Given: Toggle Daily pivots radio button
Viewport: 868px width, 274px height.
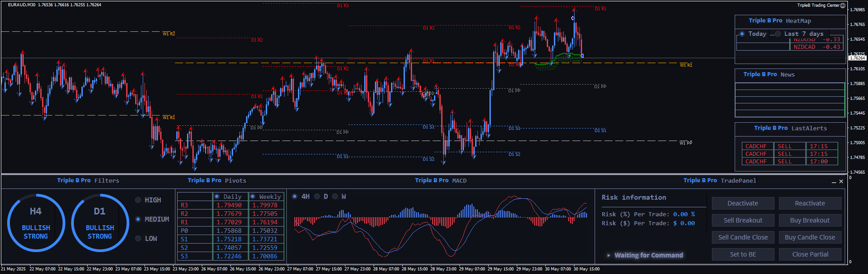Looking at the screenshot, I should (217, 197).
